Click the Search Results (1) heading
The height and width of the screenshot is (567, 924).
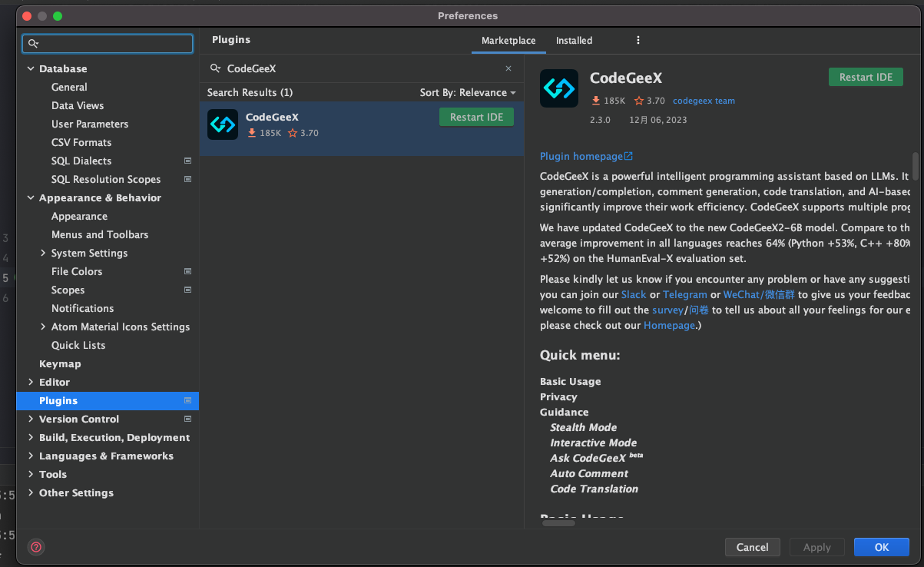coord(250,92)
